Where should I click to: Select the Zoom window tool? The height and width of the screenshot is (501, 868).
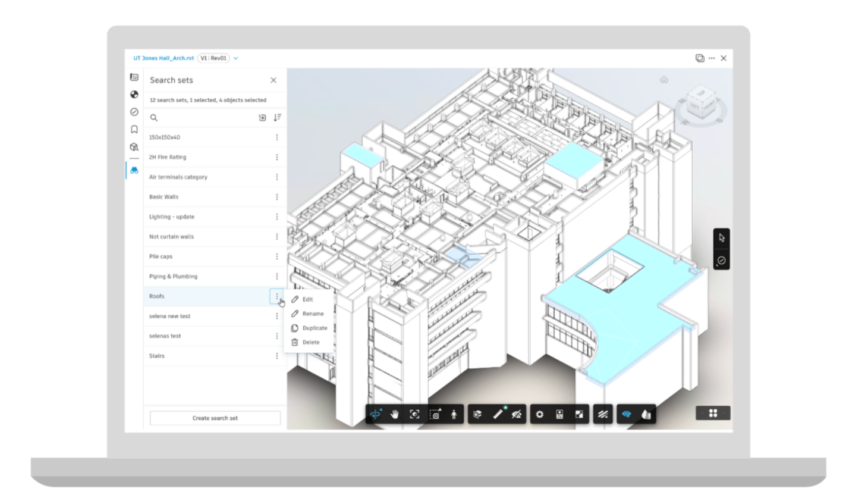point(435,414)
